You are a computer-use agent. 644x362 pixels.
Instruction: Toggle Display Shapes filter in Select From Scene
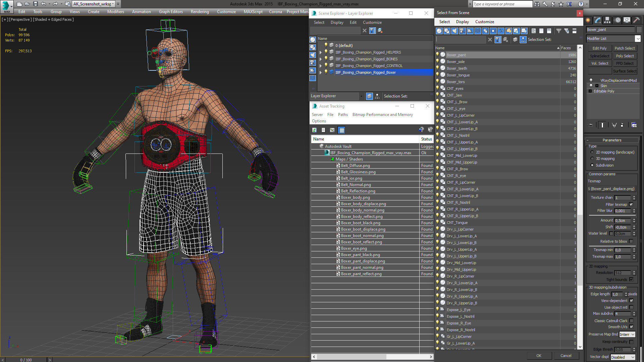click(447, 31)
